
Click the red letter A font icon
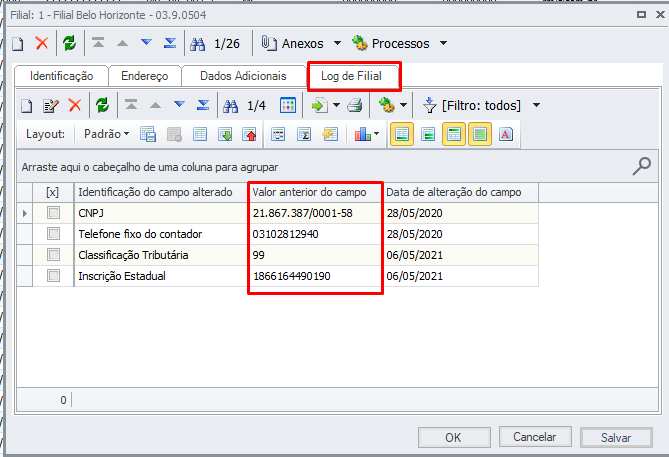click(x=506, y=134)
